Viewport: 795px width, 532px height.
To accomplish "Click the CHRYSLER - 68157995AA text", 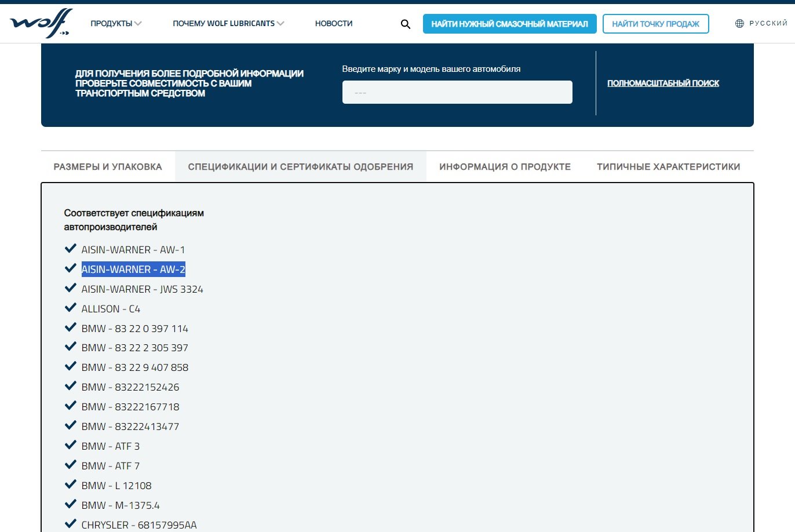I will (139, 525).
